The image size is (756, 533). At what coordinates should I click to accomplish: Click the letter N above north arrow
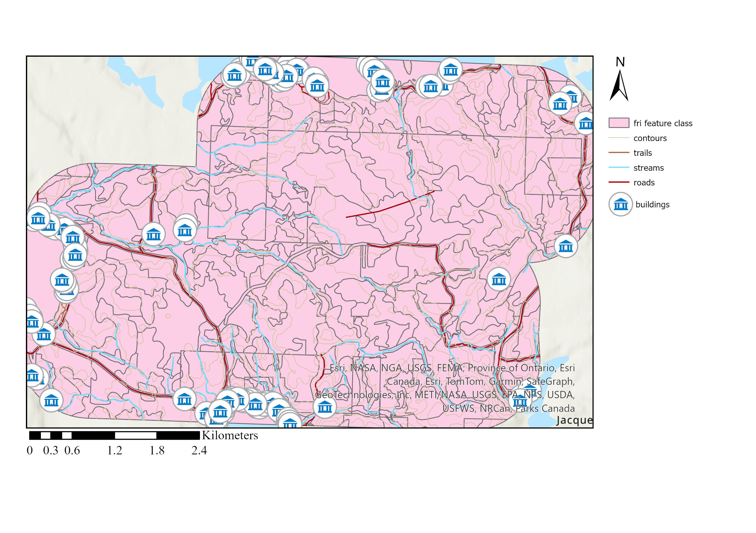tap(620, 62)
